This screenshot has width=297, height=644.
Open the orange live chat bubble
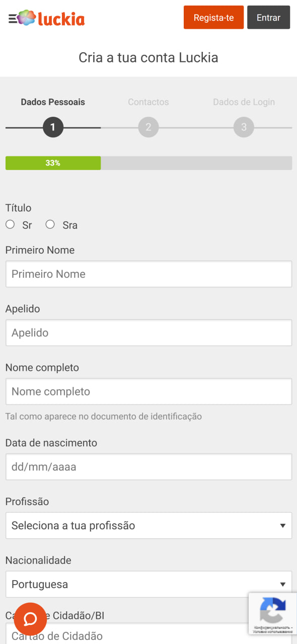click(x=30, y=619)
